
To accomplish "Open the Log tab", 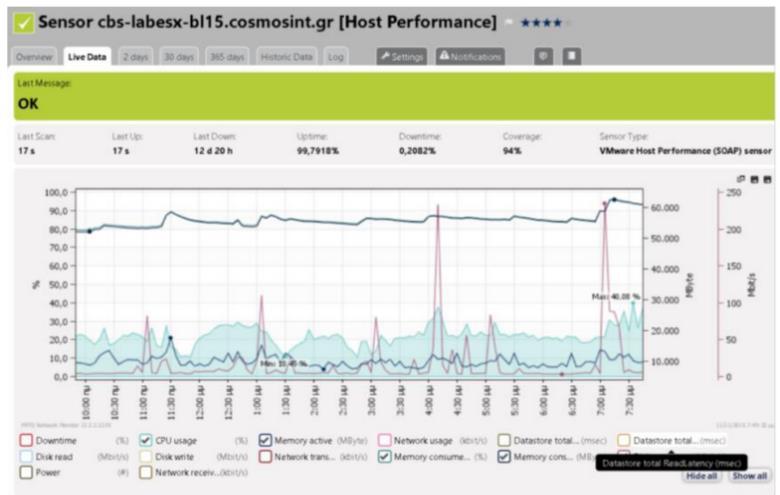I will [x=336, y=57].
